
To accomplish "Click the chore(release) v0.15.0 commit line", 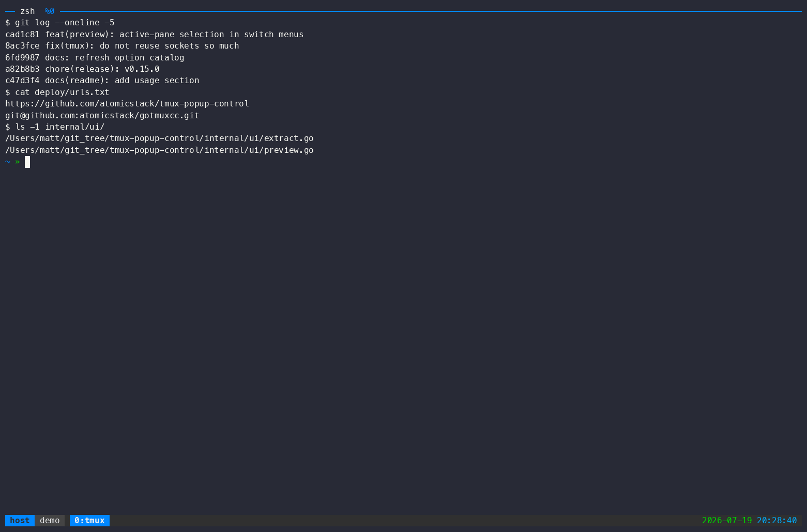I will tap(82, 69).
